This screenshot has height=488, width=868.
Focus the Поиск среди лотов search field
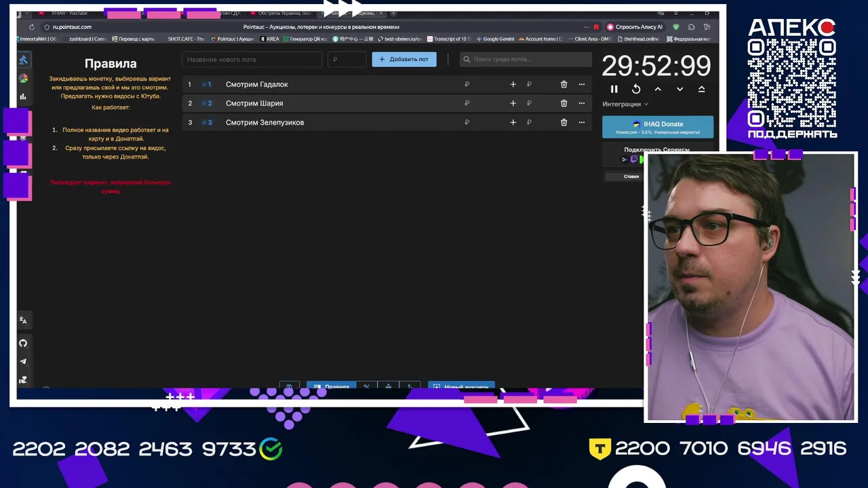click(x=526, y=59)
